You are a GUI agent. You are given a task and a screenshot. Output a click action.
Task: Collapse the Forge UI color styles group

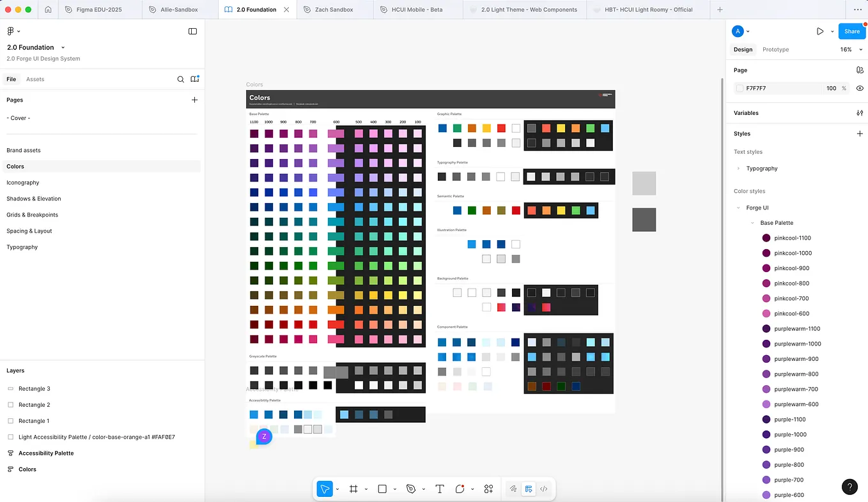point(738,208)
